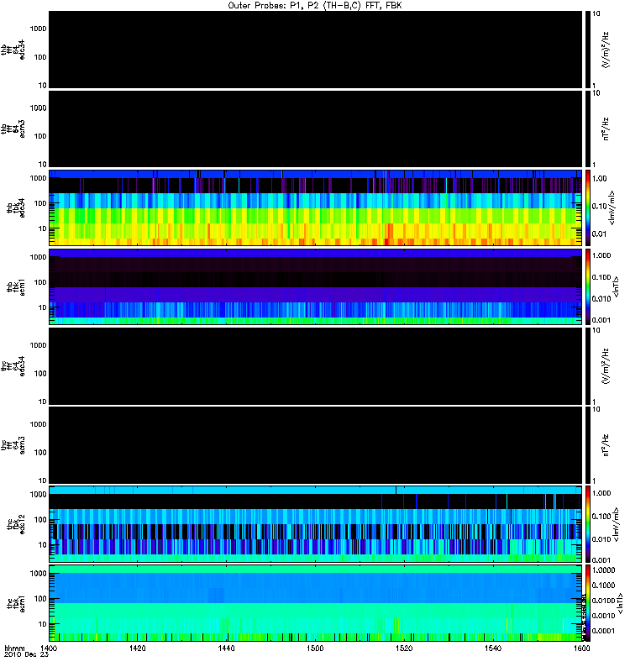Screen dimensions: 630x672
Task: Select the thc fbk edc12 panel label
Action: (x=16, y=524)
